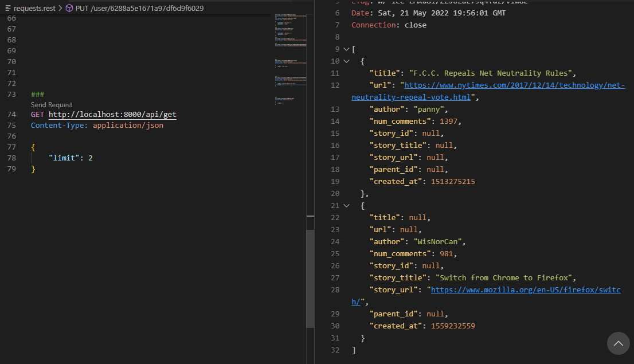634x364 pixels.
Task: Click the "author": "WisNorCan" value
Action: click(437, 242)
